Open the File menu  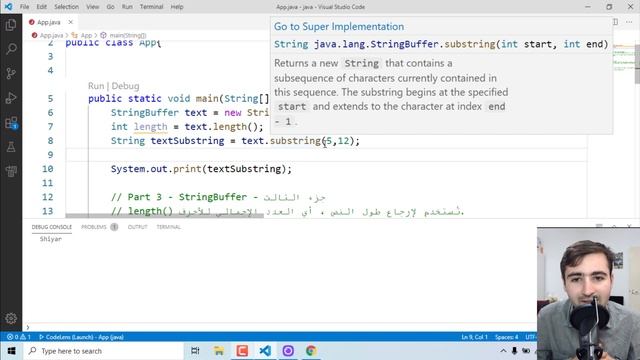coord(24,7)
